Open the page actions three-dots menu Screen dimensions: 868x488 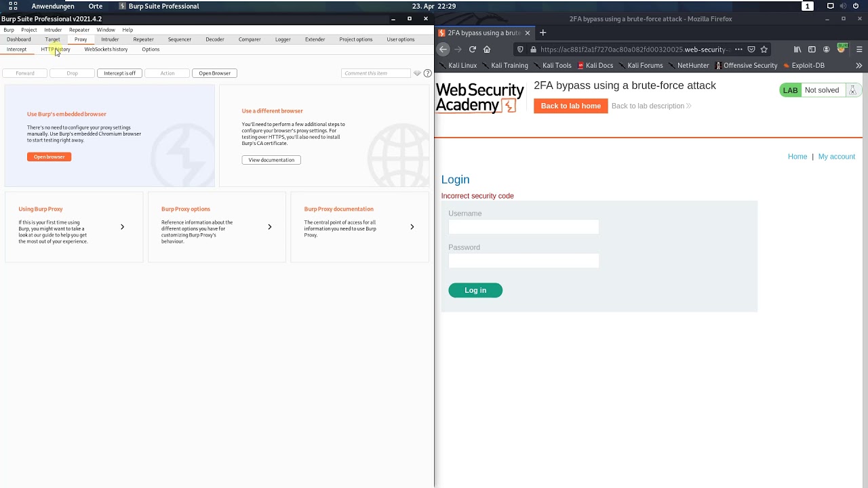738,49
